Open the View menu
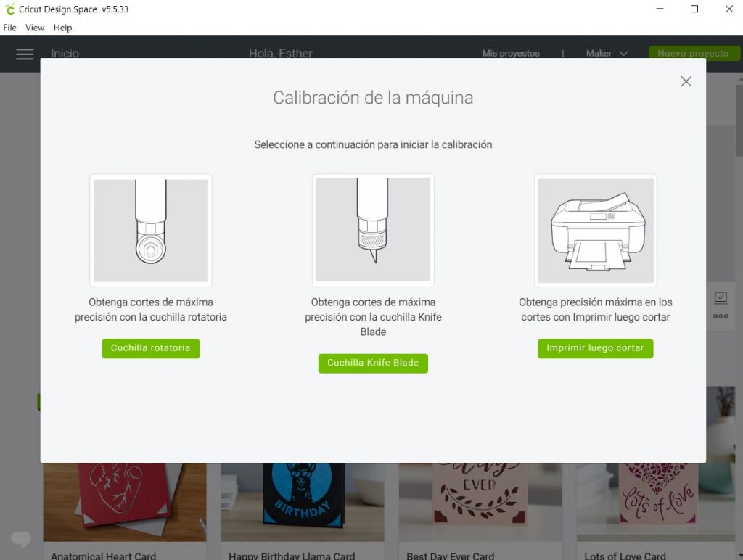This screenshot has width=743, height=560. [35, 28]
